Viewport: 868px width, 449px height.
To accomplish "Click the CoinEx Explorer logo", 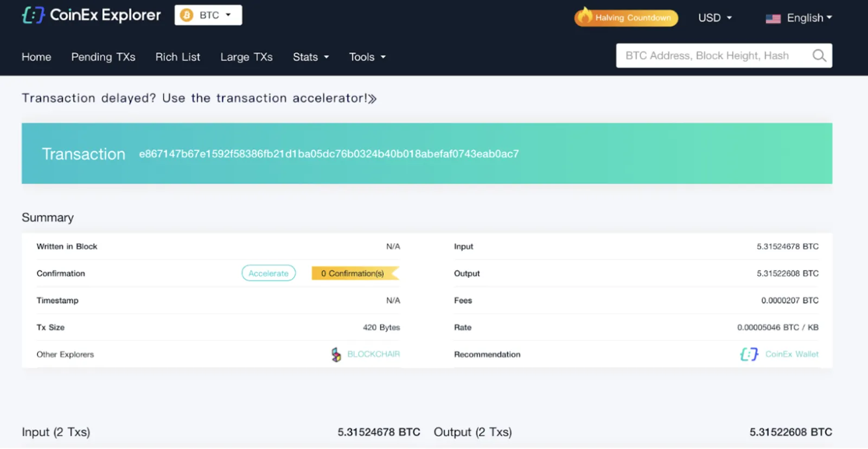I will tap(91, 15).
